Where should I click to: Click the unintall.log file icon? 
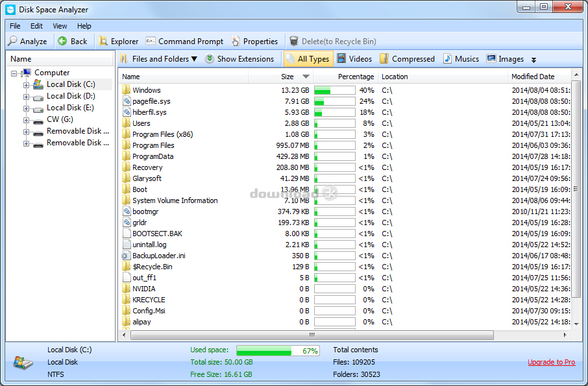click(127, 245)
